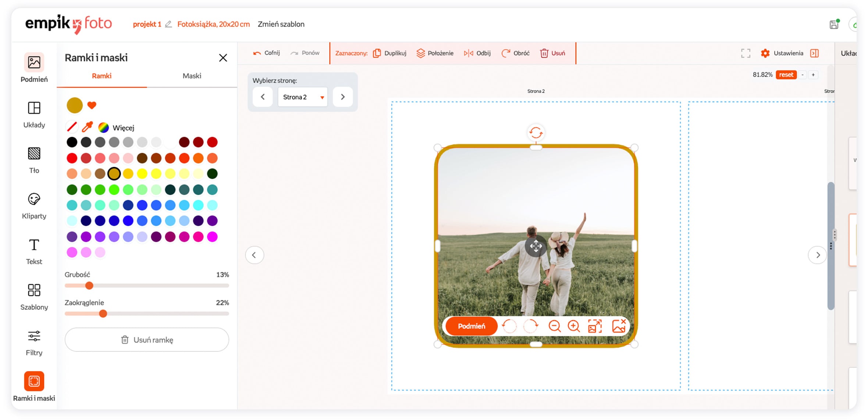Click the no-color red slash icon

tap(72, 127)
